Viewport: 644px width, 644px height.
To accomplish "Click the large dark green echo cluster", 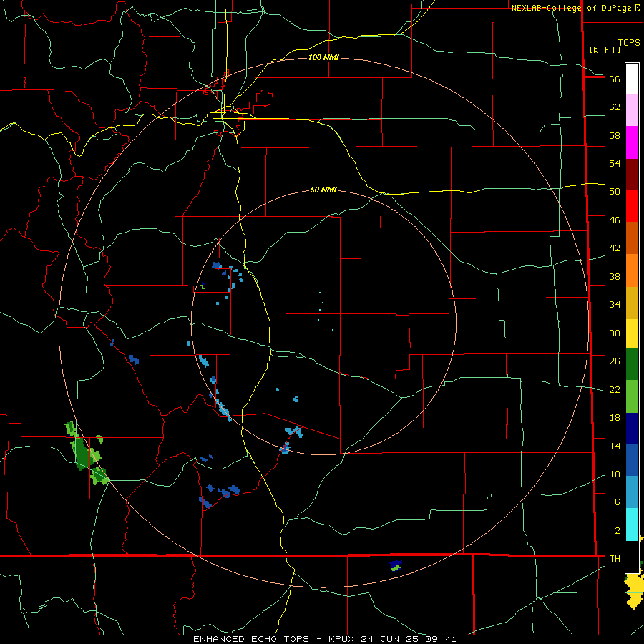I will coord(83,454).
